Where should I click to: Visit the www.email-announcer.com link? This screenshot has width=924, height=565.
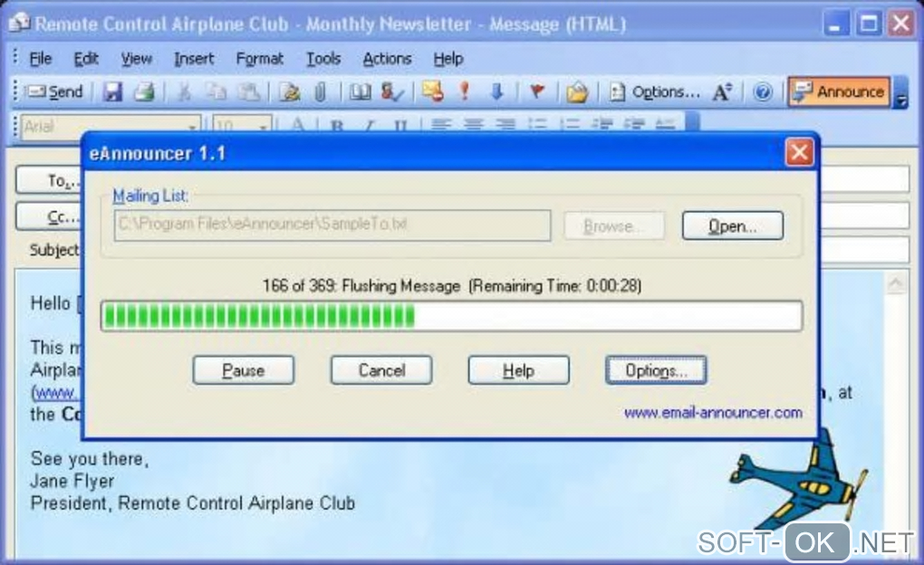point(713,412)
